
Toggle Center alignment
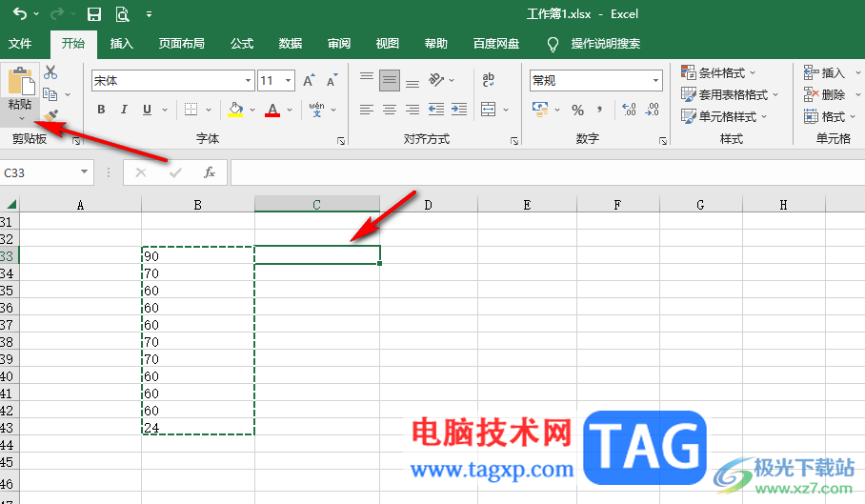click(x=390, y=110)
